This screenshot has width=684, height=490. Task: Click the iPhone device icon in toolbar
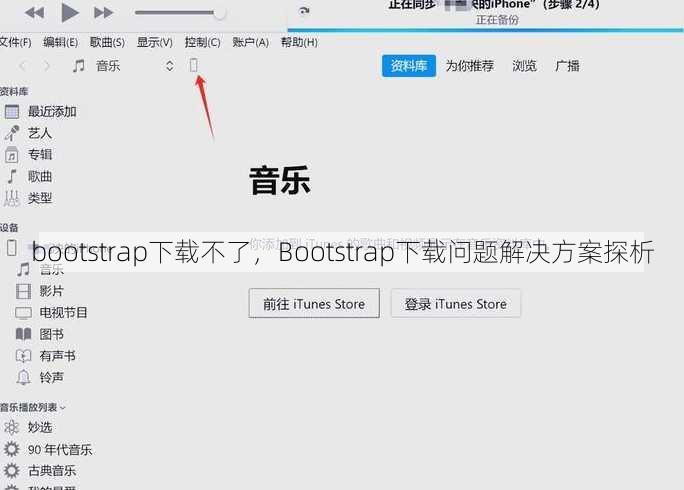click(x=194, y=65)
